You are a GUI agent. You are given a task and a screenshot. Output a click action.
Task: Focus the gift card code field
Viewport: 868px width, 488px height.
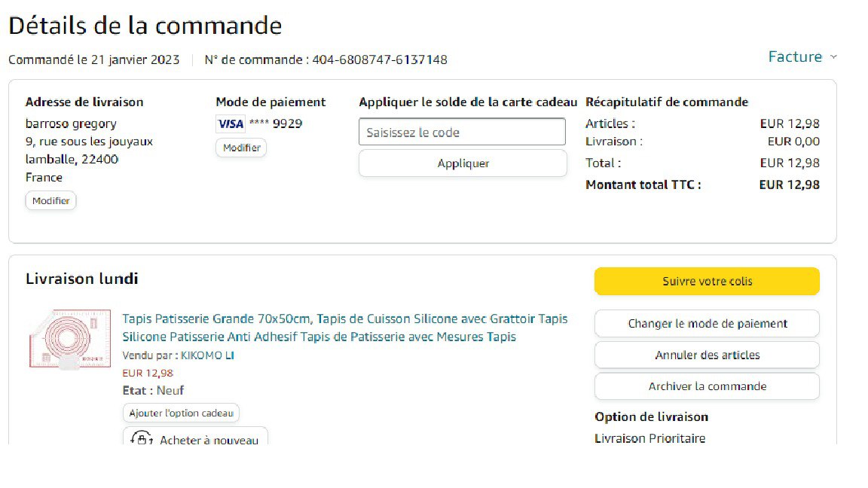coord(462,132)
